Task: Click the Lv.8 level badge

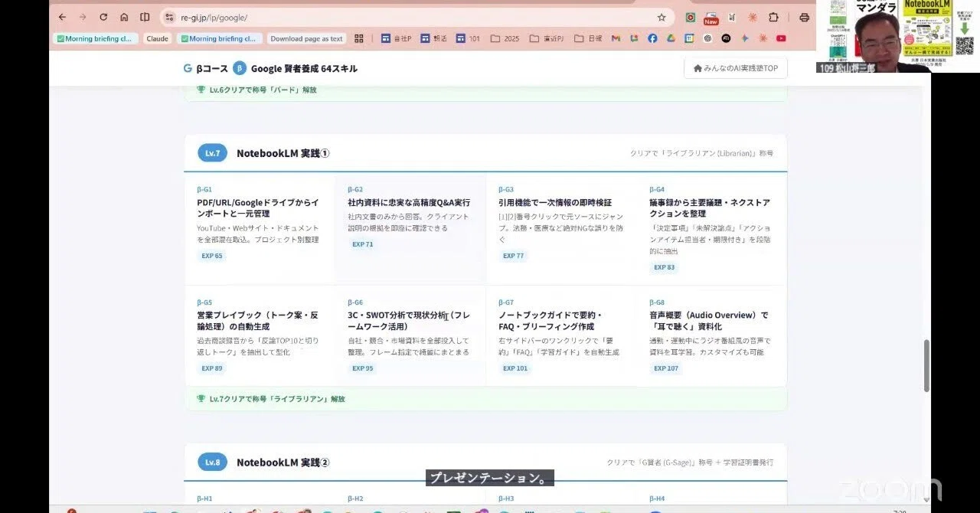Action: (212, 462)
